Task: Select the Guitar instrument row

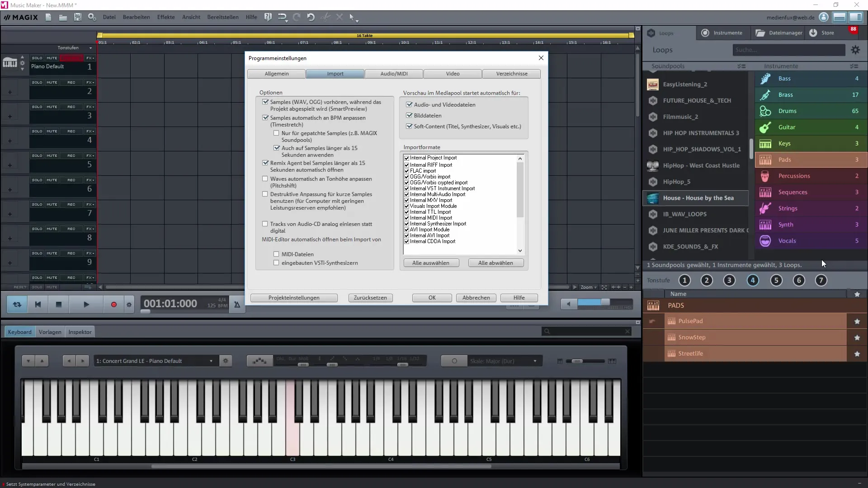Action: (x=811, y=127)
